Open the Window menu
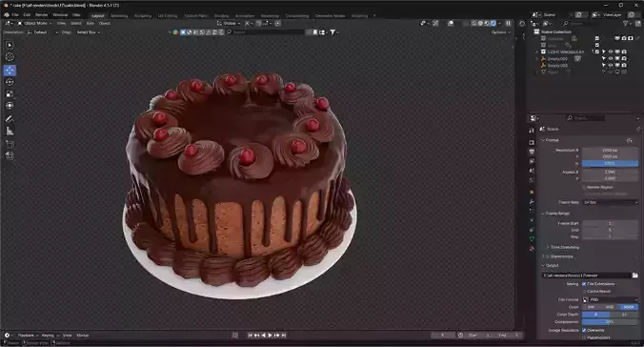 pyautogui.click(x=60, y=15)
